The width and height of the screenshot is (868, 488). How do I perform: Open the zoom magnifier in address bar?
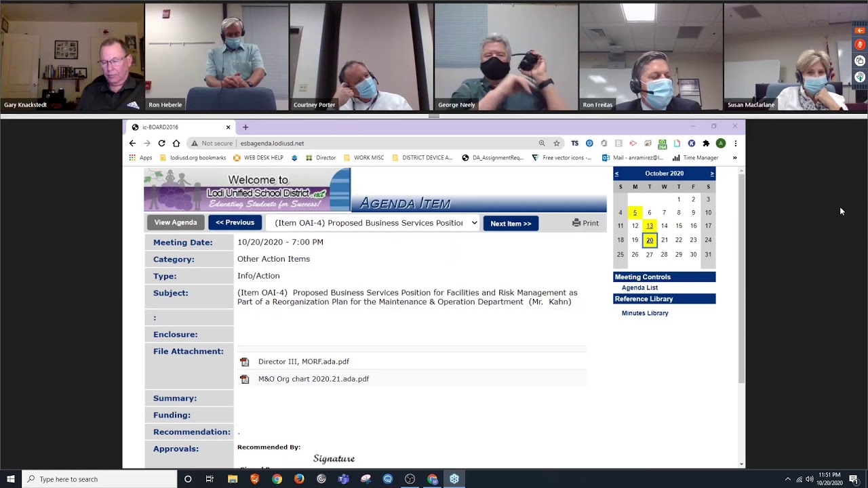(x=542, y=143)
